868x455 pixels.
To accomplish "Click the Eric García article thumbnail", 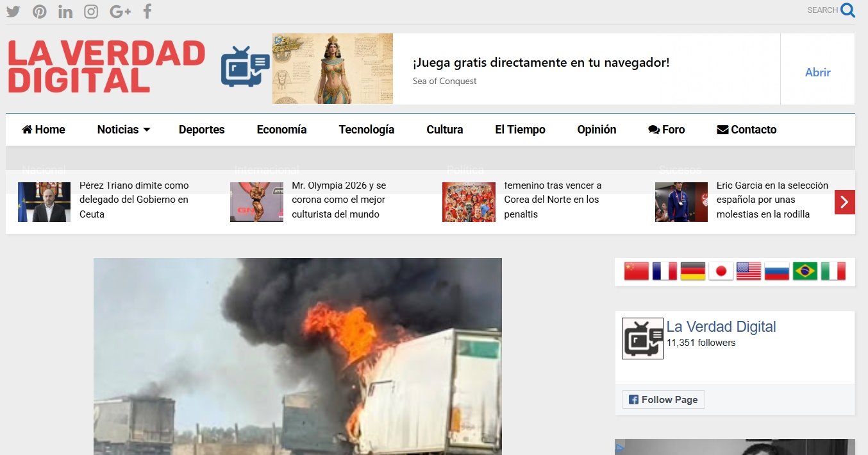I will click(681, 202).
